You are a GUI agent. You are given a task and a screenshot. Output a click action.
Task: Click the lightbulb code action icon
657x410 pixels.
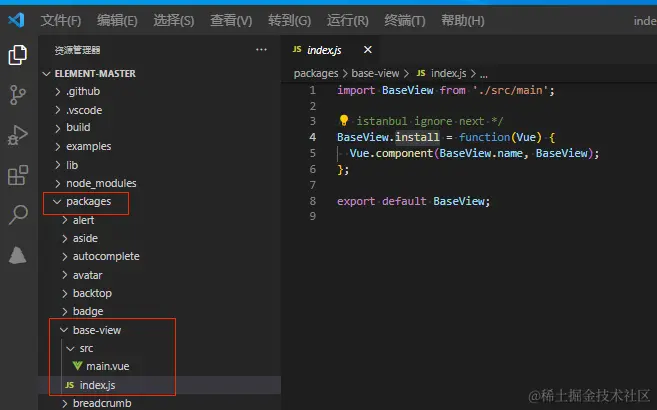point(344,121)
